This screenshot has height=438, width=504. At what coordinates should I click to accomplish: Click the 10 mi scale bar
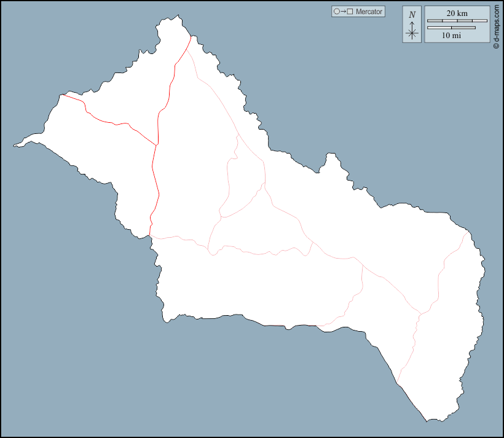click(451, 28)
